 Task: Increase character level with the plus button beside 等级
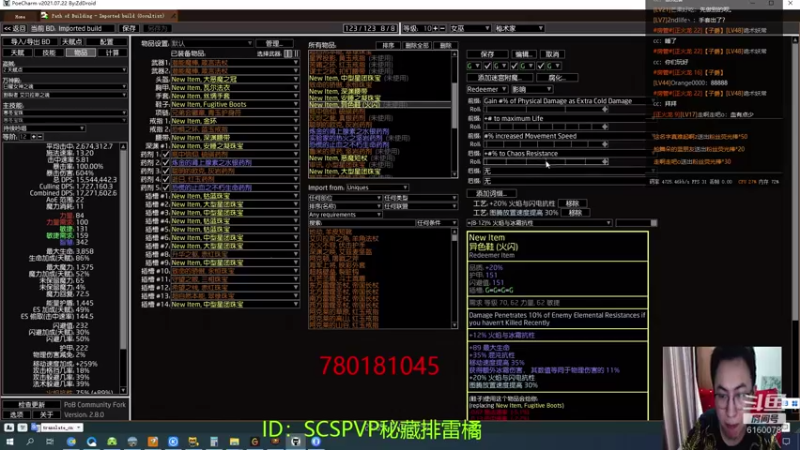436,29
